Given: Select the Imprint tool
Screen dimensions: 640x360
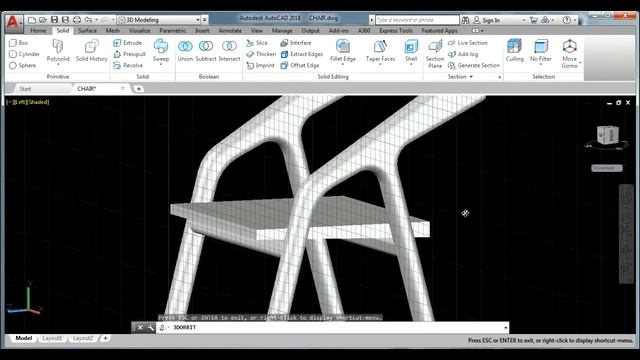Looking at the screenshot, I should (260, 65).
